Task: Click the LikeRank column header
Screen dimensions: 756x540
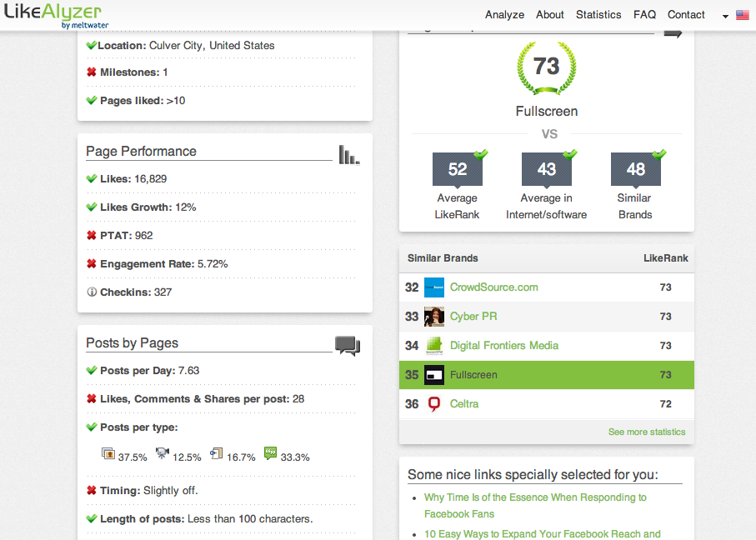Action: 665,258
